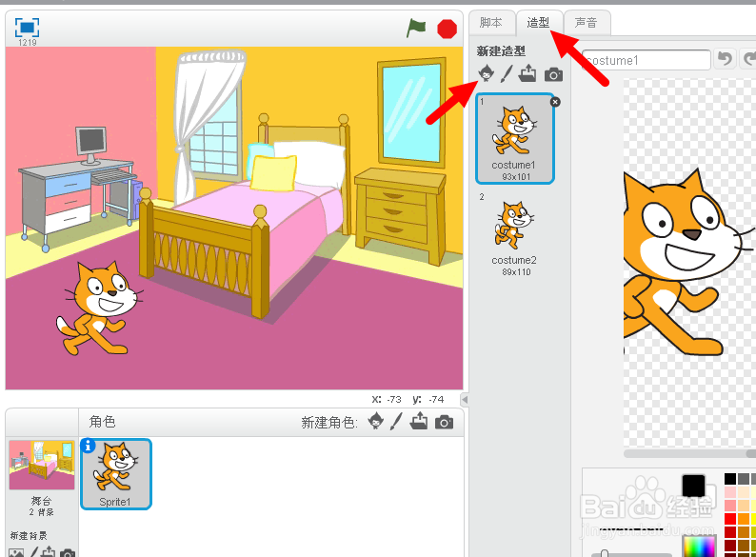Create new sprite from camera
The height and width of the screenshot is (557, 756).
[x=444, y=423]
